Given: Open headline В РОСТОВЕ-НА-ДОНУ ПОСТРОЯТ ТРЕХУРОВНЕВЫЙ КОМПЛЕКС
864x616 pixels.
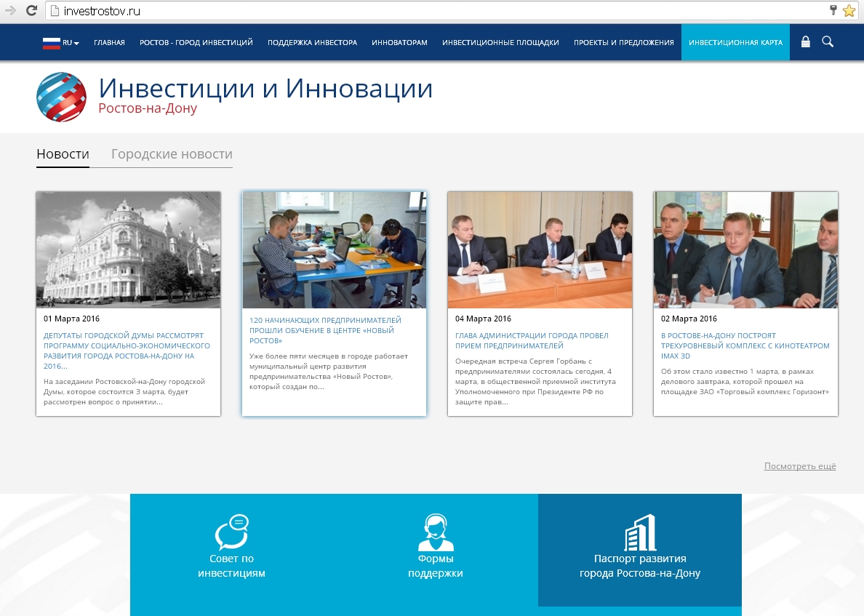Looking at the screenshot, I should (745, 345).
